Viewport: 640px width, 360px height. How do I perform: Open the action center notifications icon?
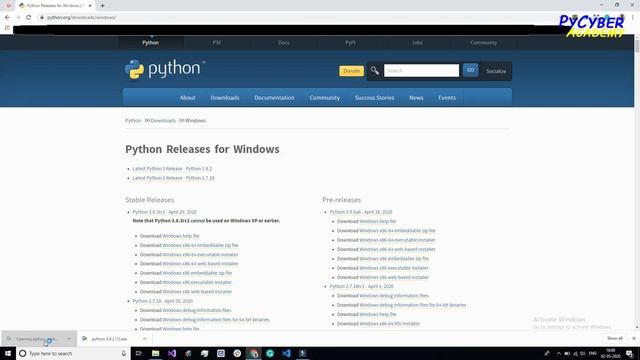(x=629, y=353)
